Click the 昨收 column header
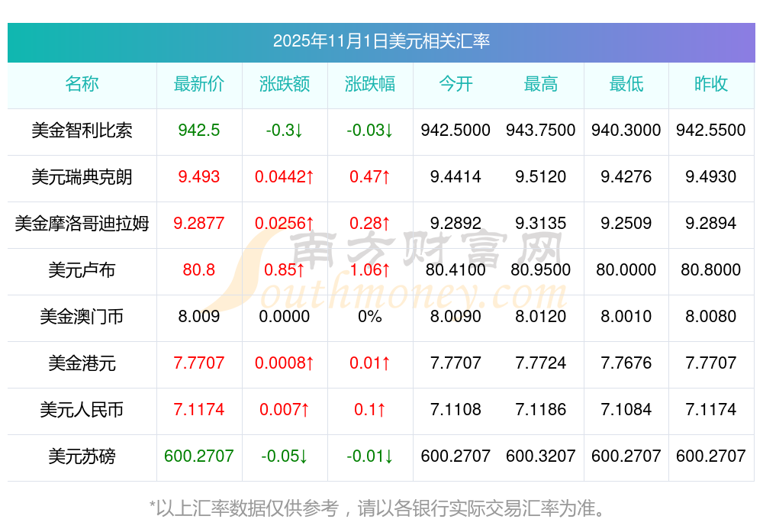This screenshot has height=532, width=763. 711,84
